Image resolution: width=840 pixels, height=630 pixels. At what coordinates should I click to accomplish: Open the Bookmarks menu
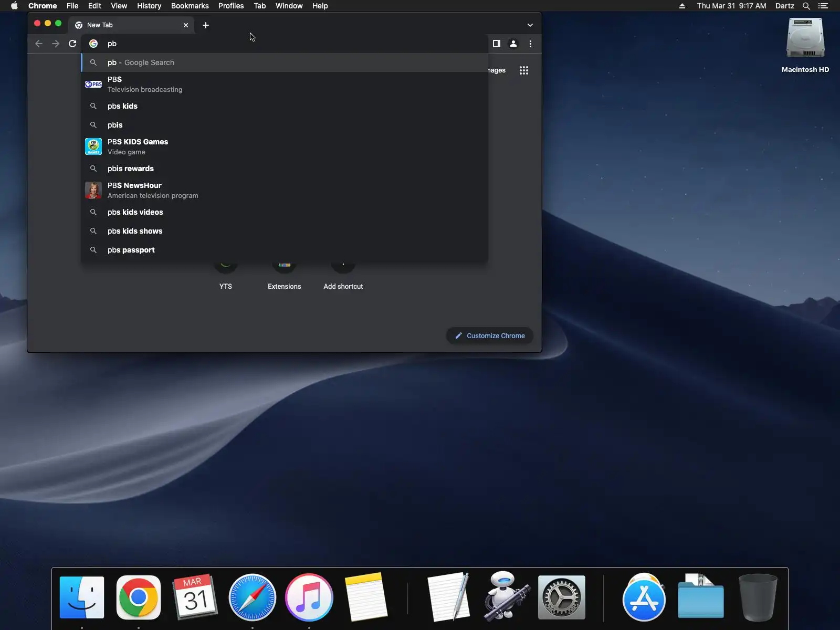click(190, 6)
